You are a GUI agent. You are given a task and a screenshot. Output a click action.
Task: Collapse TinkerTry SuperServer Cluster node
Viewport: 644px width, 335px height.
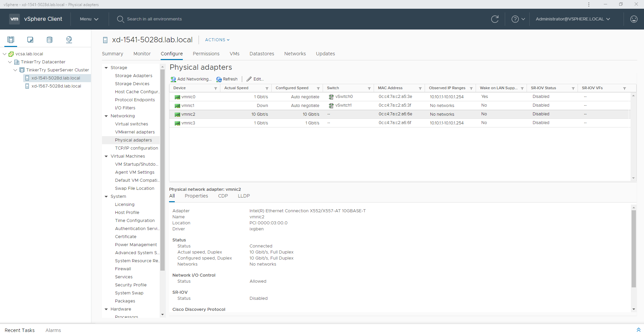click(15, 70)
